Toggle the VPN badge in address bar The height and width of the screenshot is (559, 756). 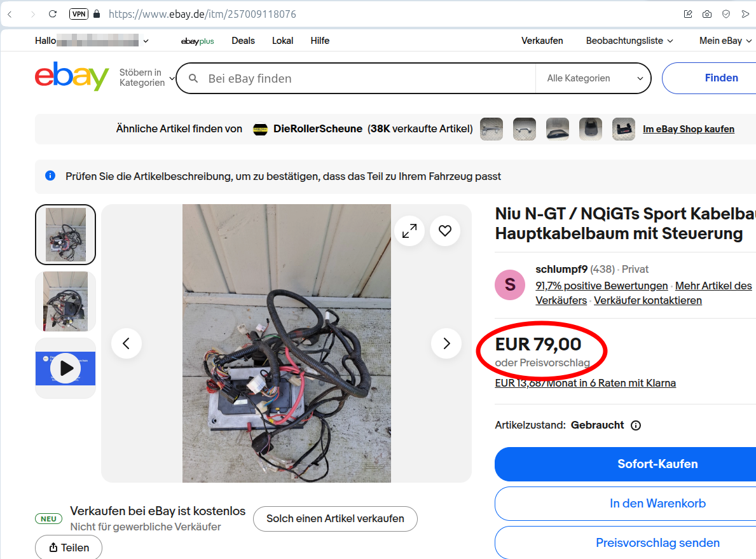tap(79, 14)
